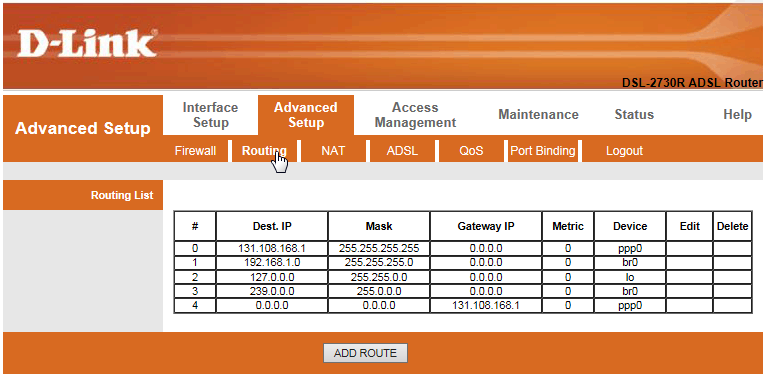Screen dimensions: 767x379
Task: Select the Advanced Setup tab
Action: coord(306,115)
